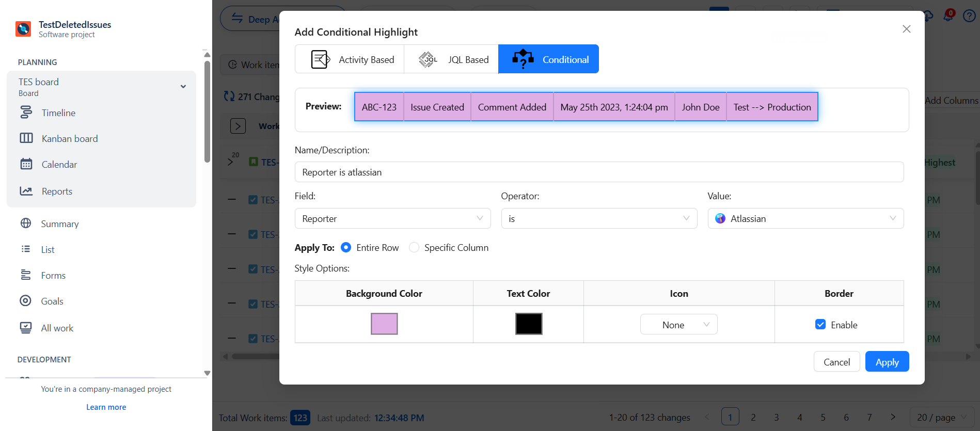
Task: Open the Value dropdown showing Atlassian
Action: pos(805,218)
